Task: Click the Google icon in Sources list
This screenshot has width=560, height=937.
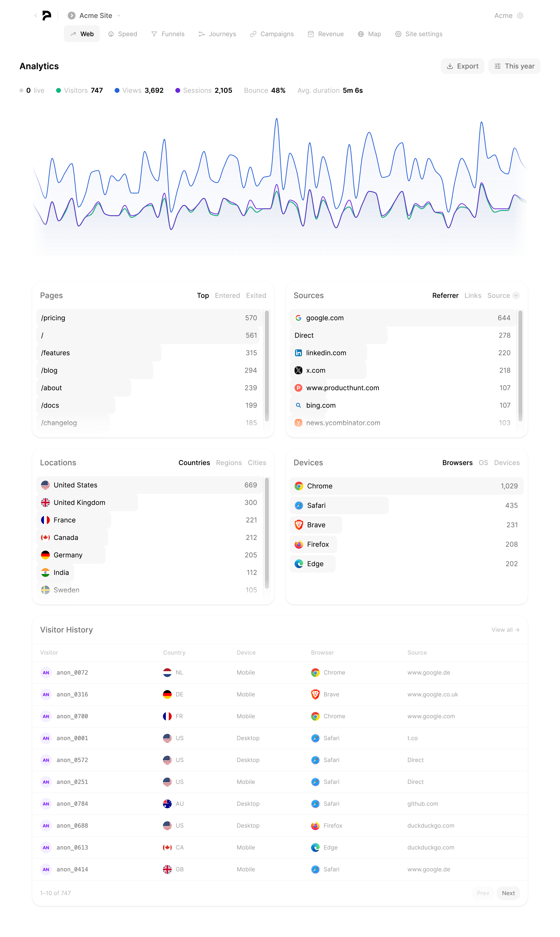Action: coord(298,318)
